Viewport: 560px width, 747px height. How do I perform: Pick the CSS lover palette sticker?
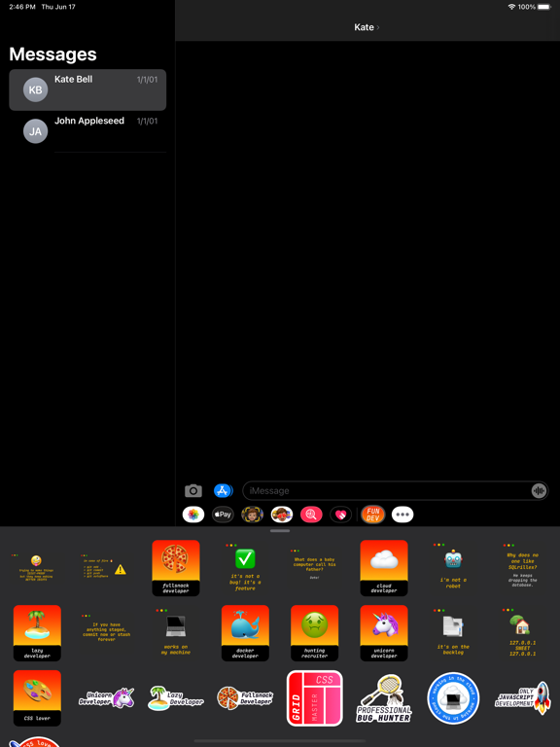click(37, 698)
